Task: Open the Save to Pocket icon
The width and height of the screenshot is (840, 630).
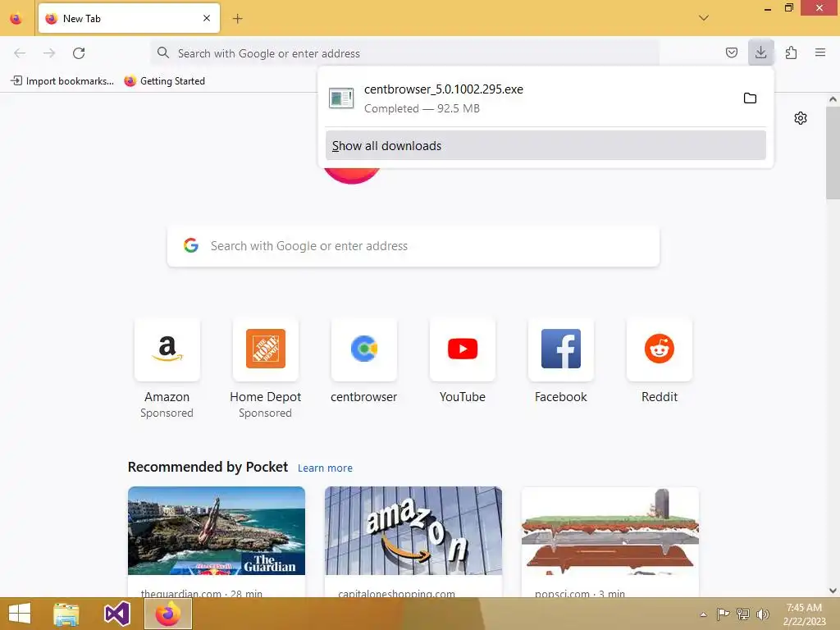Action: pos(731,52)
